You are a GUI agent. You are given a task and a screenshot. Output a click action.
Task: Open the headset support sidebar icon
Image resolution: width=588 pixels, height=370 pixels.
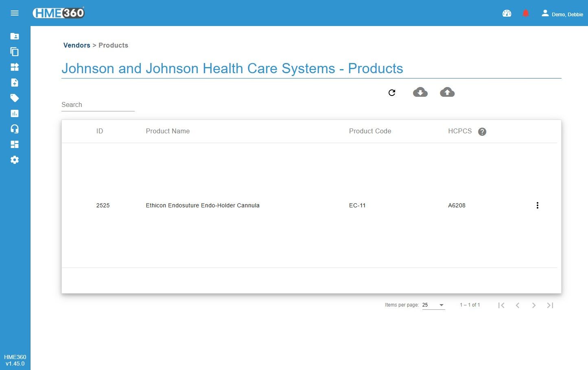(15, 129)
